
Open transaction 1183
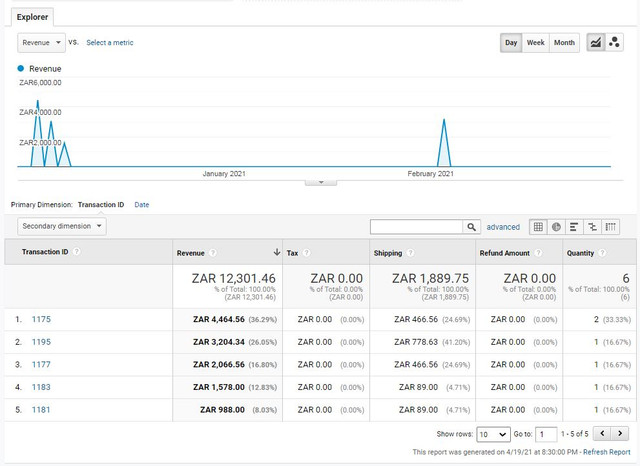(41, 387)
